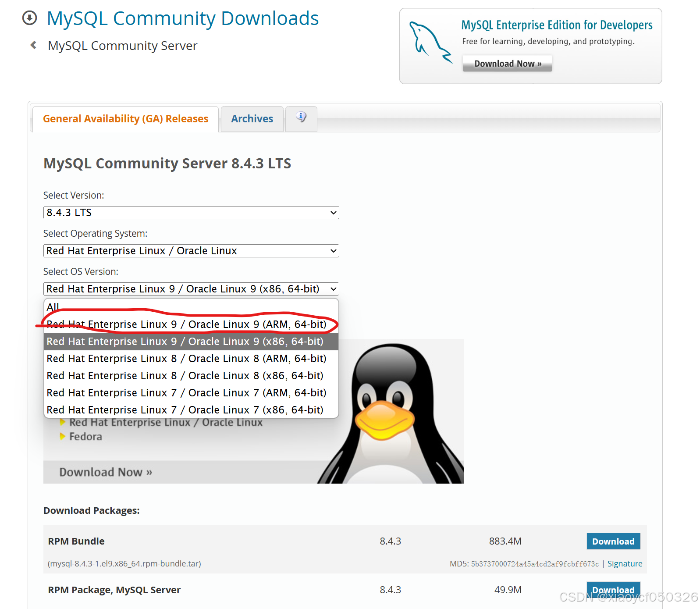Click the RPM Bundle row name
Viewport: 700px width, 609px height.
[76, 541]
